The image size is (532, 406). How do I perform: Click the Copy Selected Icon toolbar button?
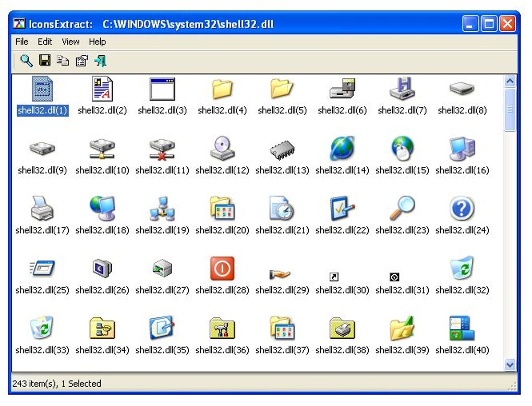pos(63,60)
